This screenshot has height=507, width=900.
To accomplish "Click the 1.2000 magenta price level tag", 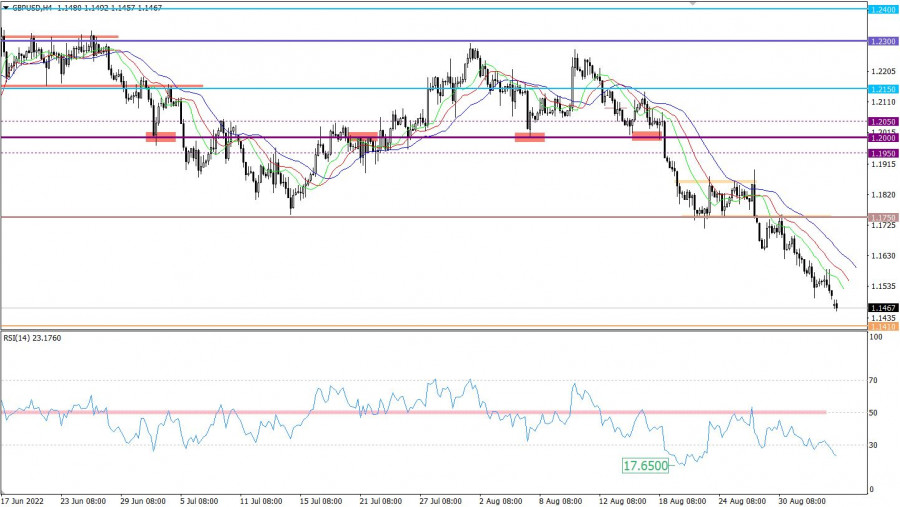I will 883,138.
